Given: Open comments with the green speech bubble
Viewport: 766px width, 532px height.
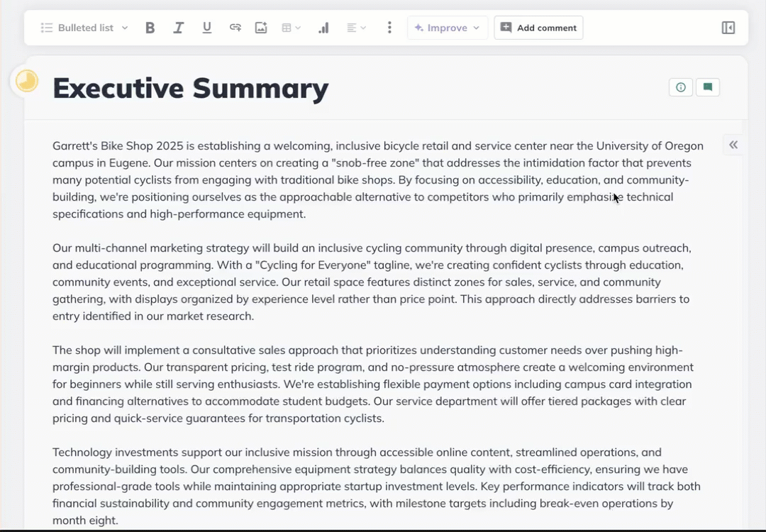Looking at the screenshot, I should tap(707, 87).
